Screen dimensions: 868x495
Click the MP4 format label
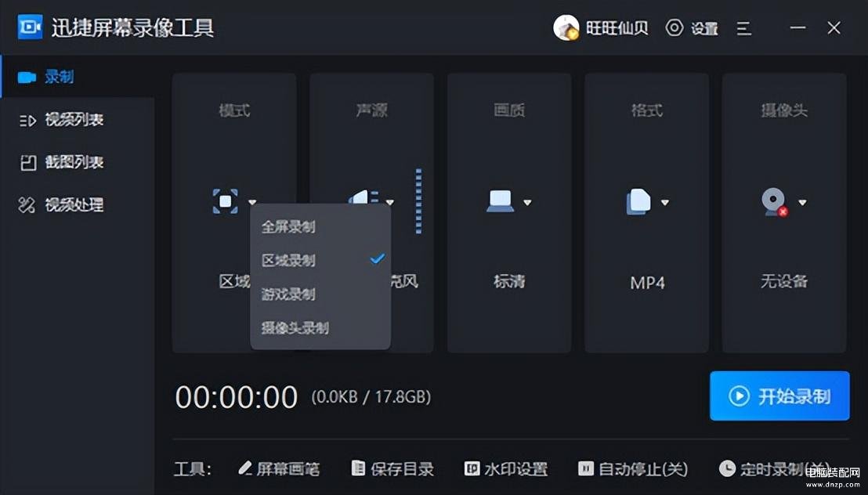647,283
